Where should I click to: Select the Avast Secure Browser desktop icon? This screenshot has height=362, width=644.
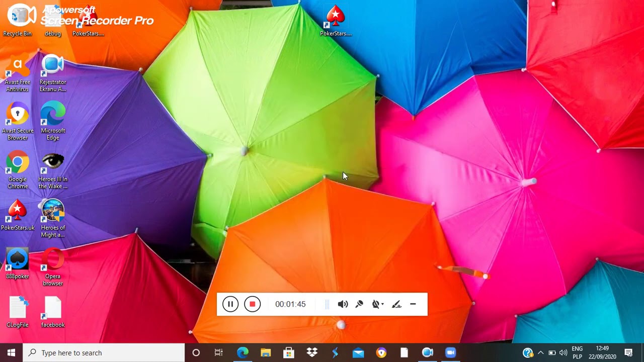(x=18, y=122)
